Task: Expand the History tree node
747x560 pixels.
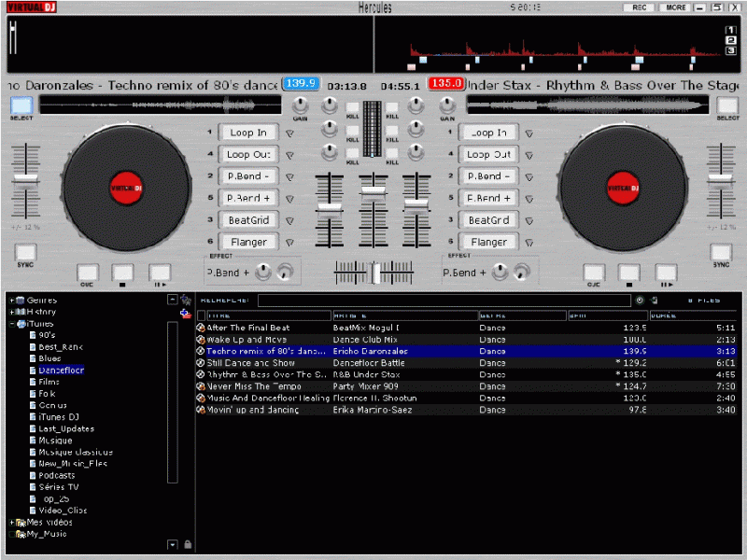Action: [12, 313]
